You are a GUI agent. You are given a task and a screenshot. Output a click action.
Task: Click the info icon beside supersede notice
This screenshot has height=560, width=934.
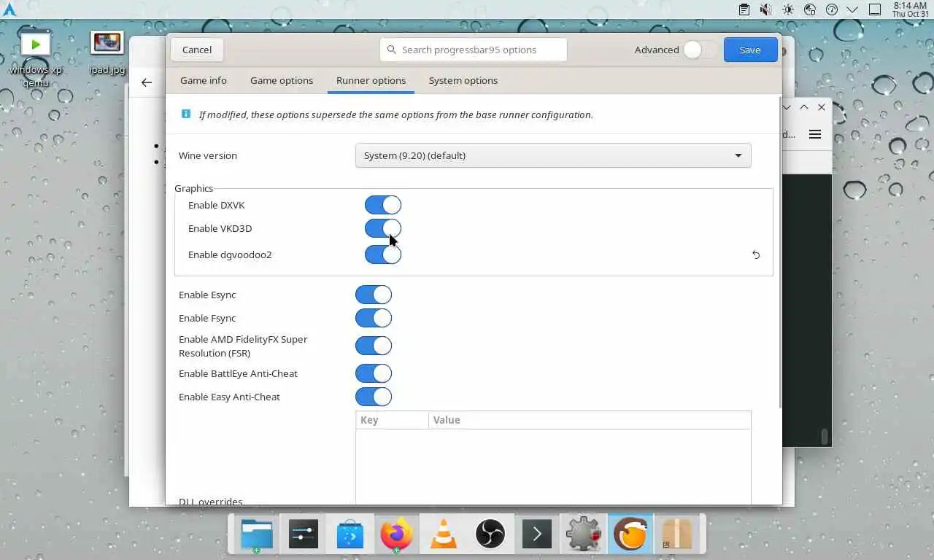185,114
